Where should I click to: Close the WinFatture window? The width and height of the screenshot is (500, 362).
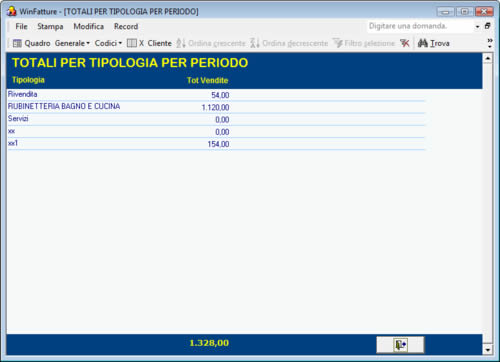(484, 12)
